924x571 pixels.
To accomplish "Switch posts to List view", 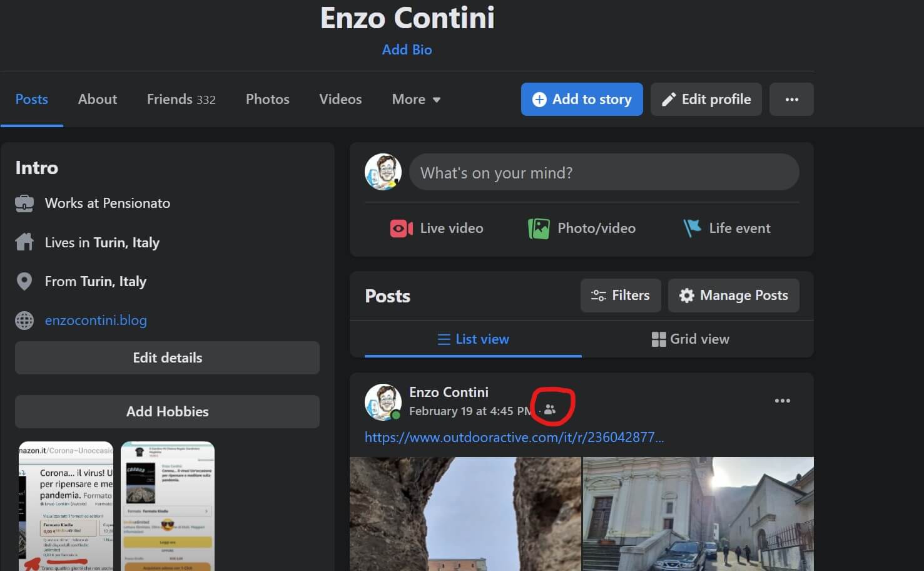I will 473,339.
